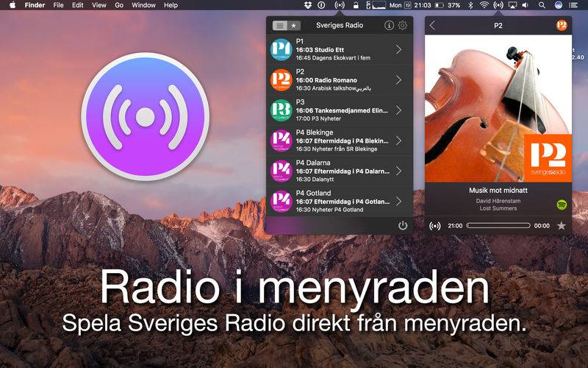Expand P3 schedule with its chevron

pos(399,110)
